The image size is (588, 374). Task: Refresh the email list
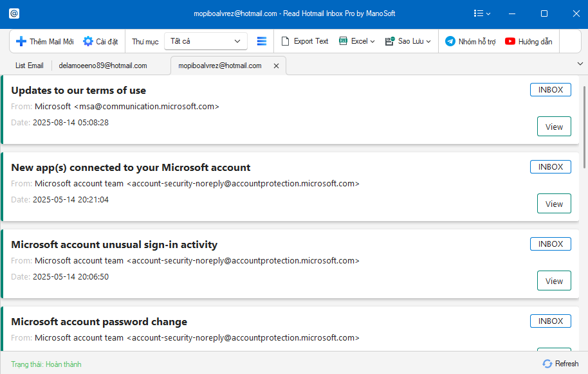point(560,364)
